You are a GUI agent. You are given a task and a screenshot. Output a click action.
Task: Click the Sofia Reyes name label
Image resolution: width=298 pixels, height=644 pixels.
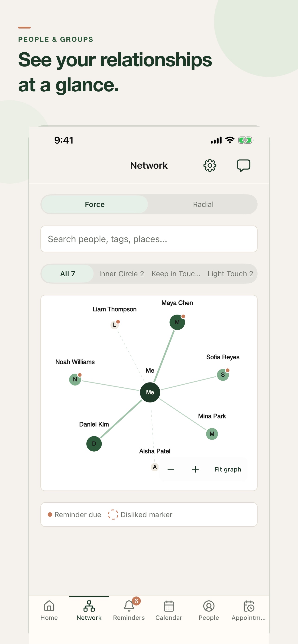click(223, 357)
